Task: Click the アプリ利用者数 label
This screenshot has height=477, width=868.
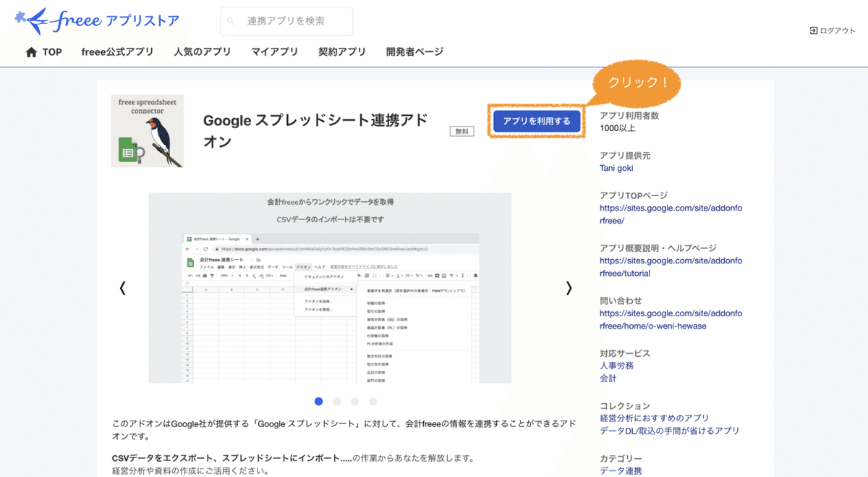Action: click(x=629, y=116)
